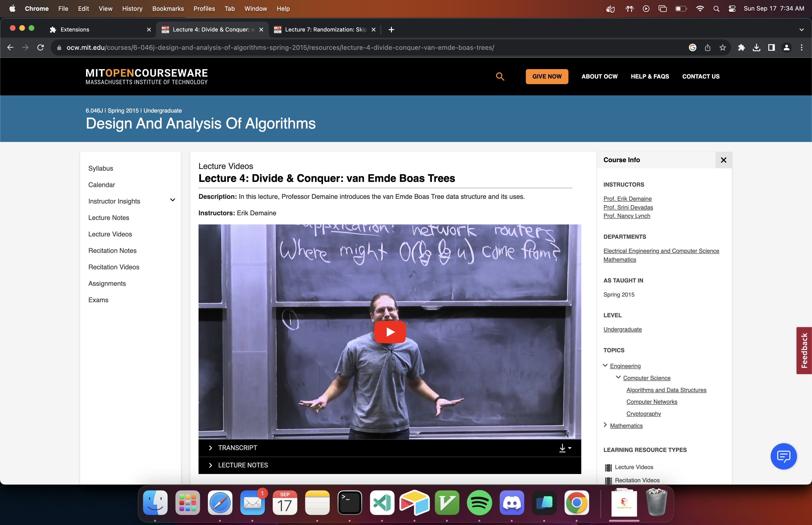Bookmark this page with star icon
The height and width of the screenshot is (525, 812).
(x=723, y=48)
